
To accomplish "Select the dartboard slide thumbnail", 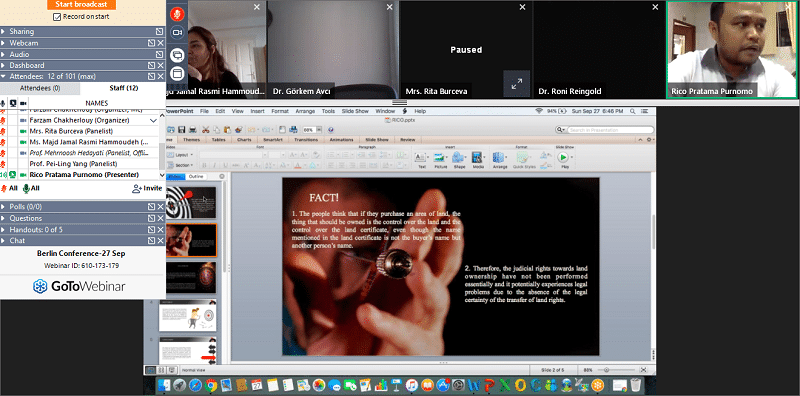I will (191, 202).
